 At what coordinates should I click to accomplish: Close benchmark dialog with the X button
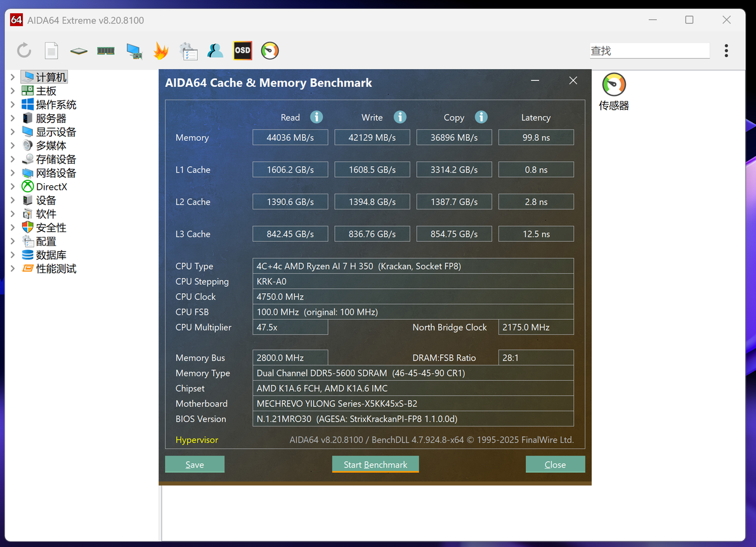[573, 81]
